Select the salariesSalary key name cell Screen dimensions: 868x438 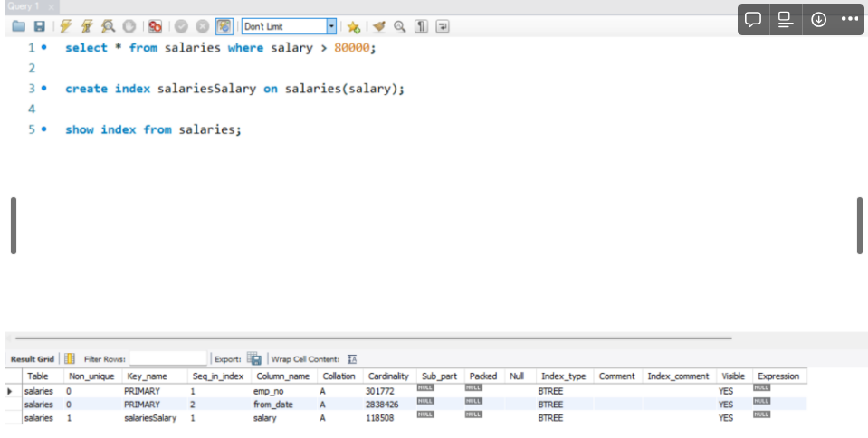150,418
